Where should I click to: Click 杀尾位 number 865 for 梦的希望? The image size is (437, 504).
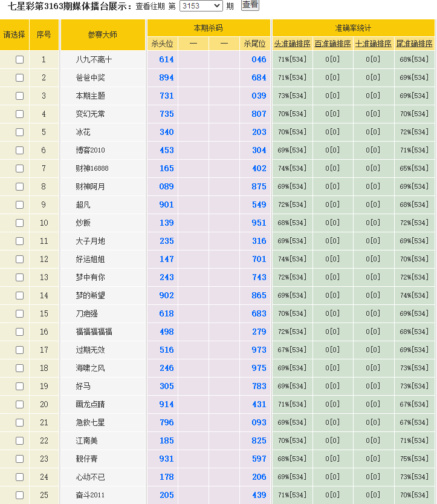click(259, 296)
